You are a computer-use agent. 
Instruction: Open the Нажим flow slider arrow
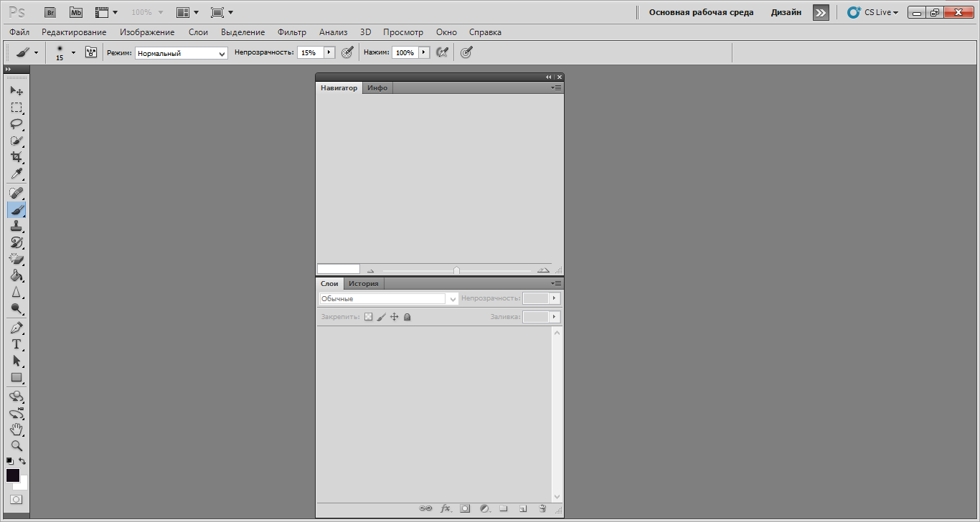(x=424, y=52)
